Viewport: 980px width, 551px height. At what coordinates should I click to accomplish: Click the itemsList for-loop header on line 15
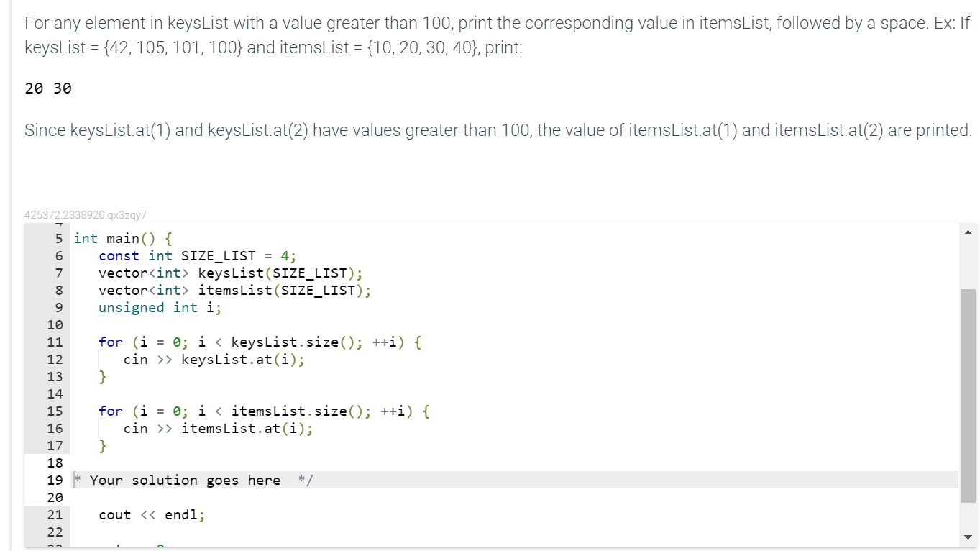tap(264, 411)
